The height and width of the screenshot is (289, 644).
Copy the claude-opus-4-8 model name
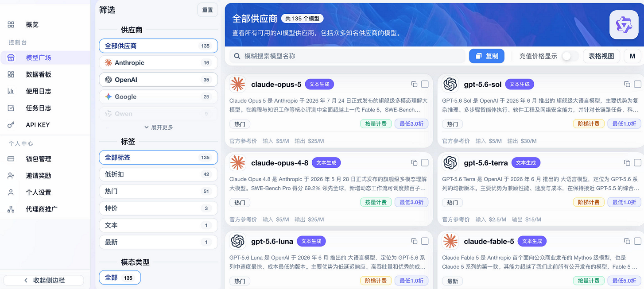[414, 163]
